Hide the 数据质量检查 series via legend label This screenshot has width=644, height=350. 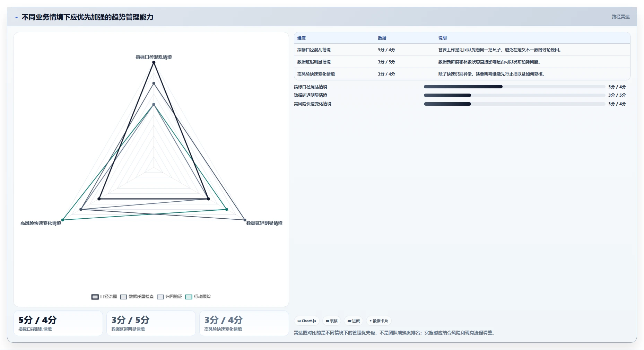point(141,297)
